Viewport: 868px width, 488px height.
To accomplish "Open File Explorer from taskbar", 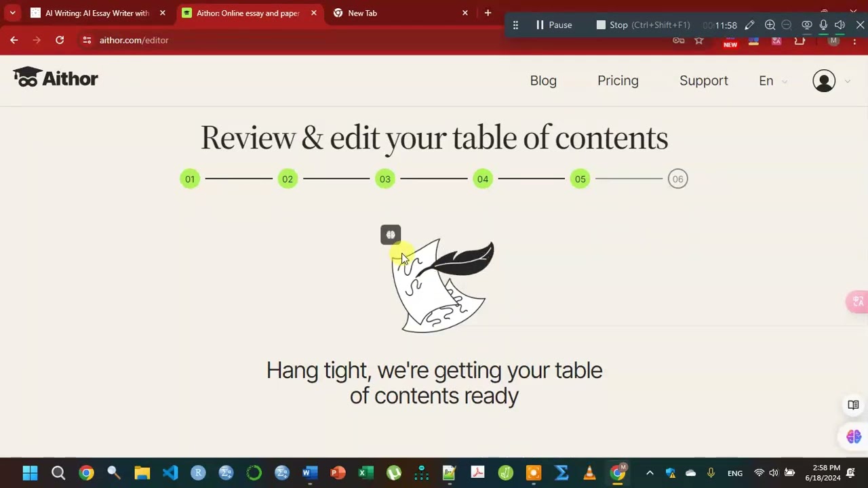I will [142, 473].
